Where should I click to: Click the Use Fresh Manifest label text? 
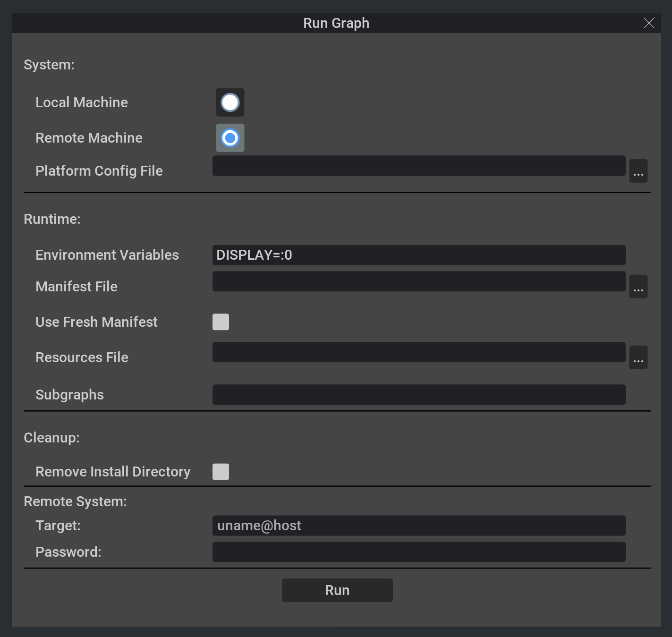point(96,322)
